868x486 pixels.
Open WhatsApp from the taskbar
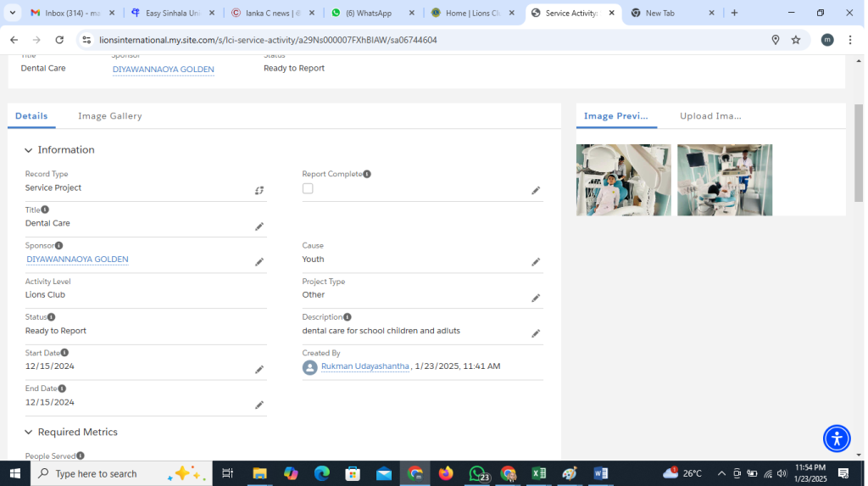click(478, 473)
